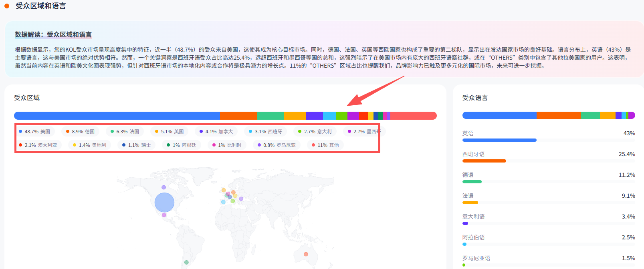This screenshot has height=269, width=644.
Task: Click the 西班牙语 language row label
Action: pos(474,154)
